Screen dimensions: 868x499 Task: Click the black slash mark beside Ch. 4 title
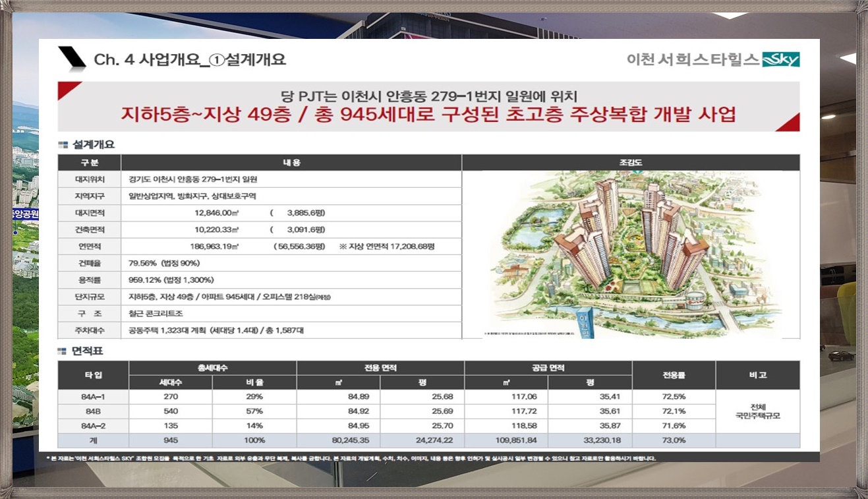(x=72, y=57)
